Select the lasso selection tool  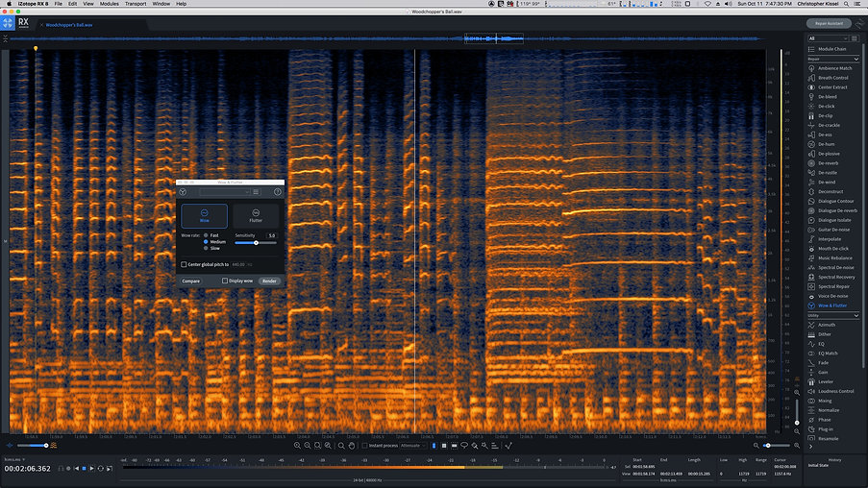[x=464, y=446]
